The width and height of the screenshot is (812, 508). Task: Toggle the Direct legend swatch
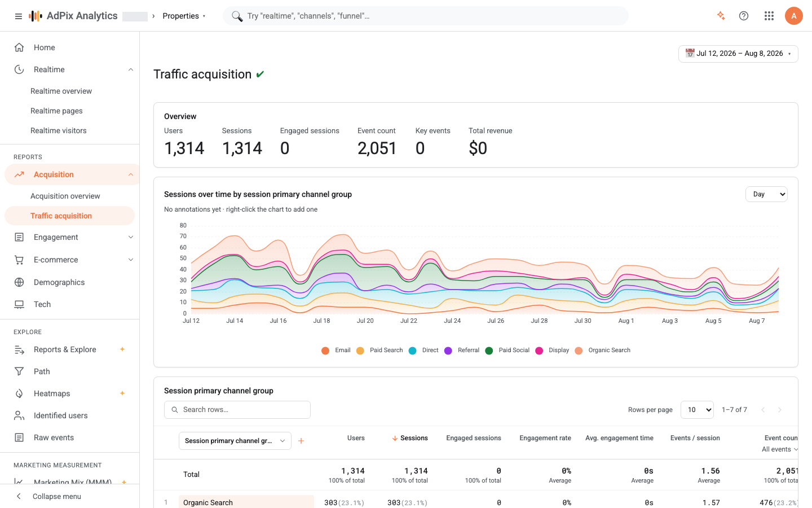(x=412, y=351)
